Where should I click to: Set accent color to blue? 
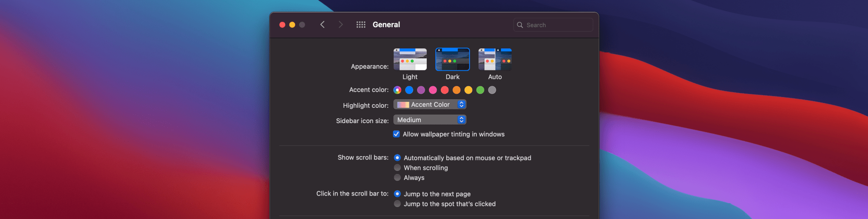coord(409,90)
